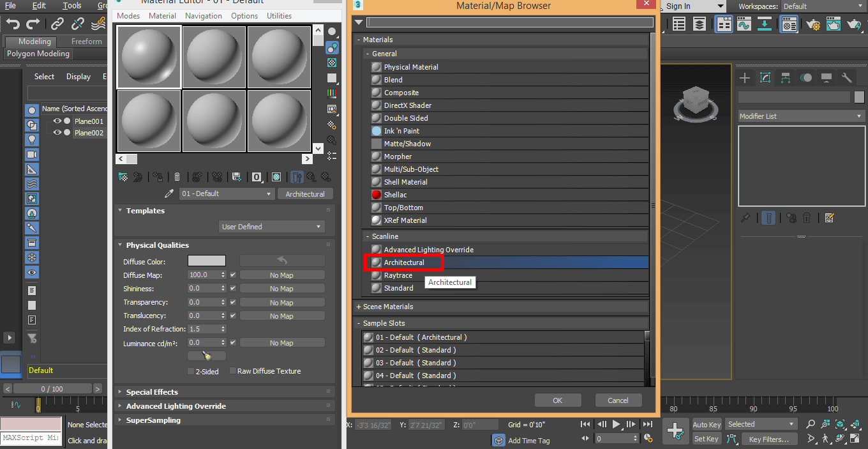The height and width of the screenshot is (449, 868).
Task: Open the Modifier List dropdown
Action: click(801, 116)
